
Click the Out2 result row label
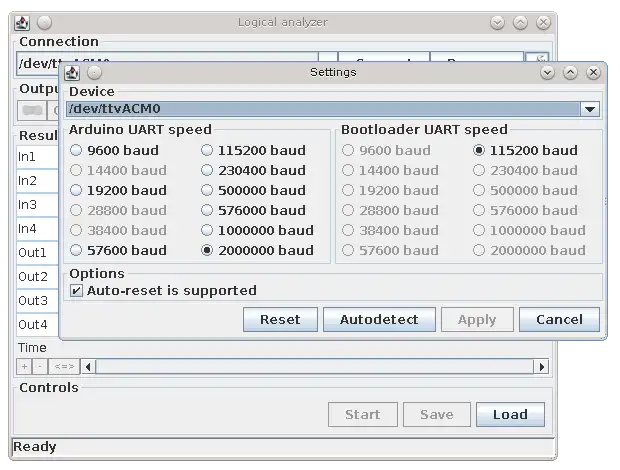coord(33,277)
